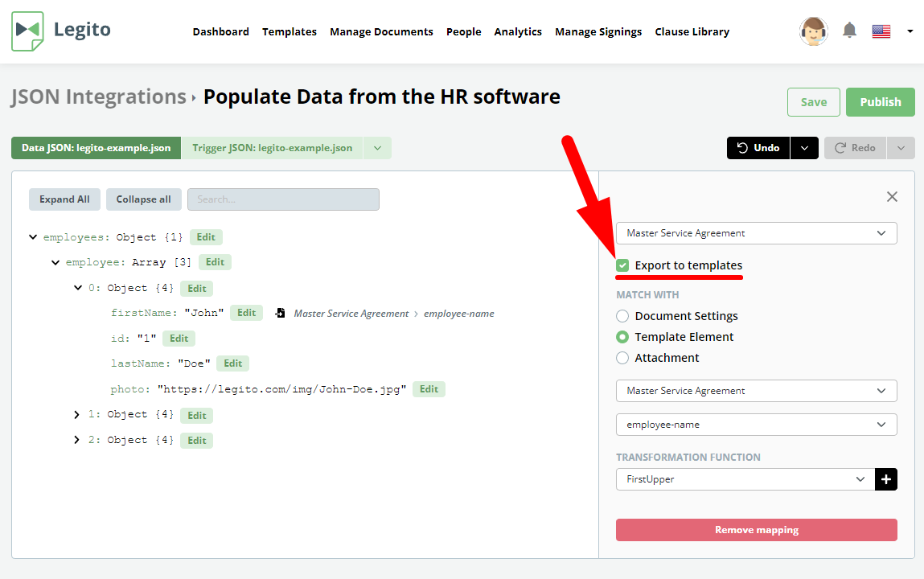Open template dropdown under Match With

[x=757, y=391]
